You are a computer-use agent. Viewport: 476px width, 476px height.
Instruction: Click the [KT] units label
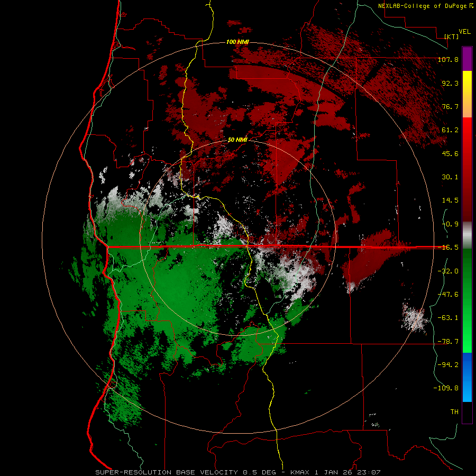click(452, 36)
